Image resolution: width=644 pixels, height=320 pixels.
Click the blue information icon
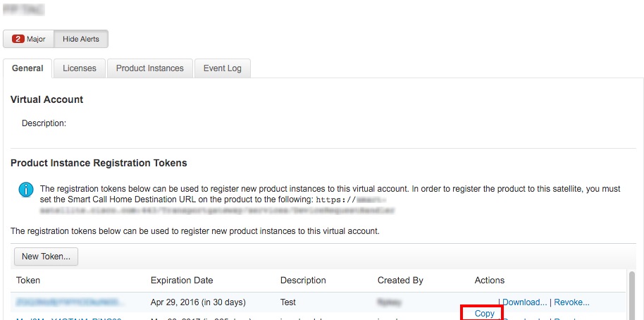(x=26, y=190)
